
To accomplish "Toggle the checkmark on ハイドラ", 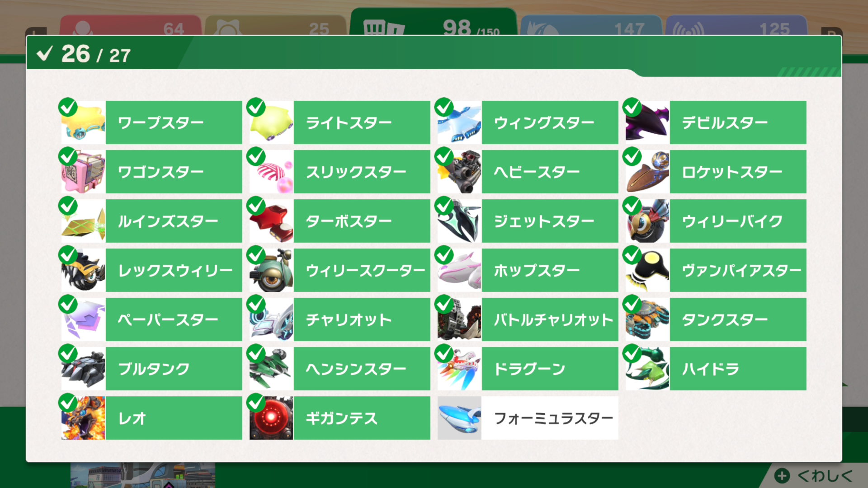I will pyautogui.click(x=632, y=354).
